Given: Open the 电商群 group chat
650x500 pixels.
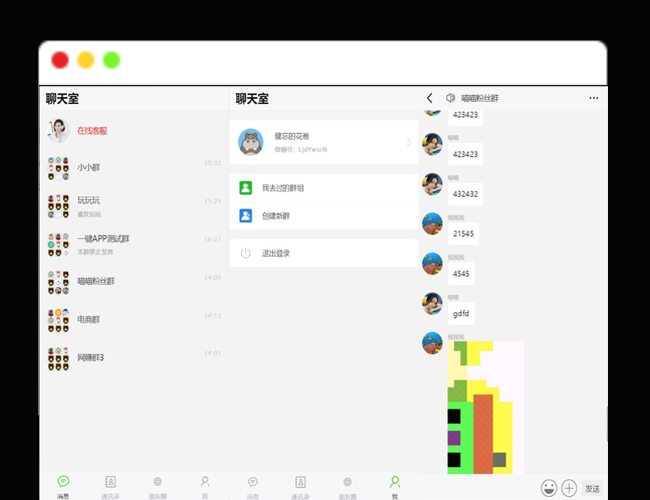Looking at the screenshot, I should click(x=134, y=320).
